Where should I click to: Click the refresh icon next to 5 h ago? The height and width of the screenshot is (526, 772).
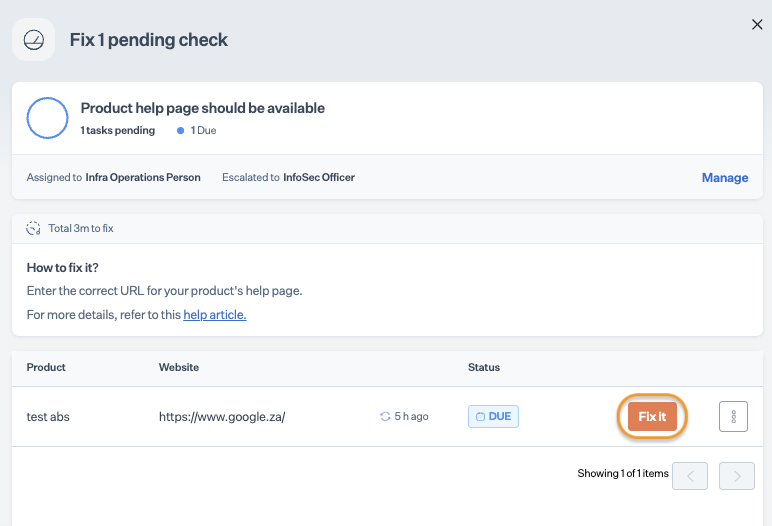click(x=385, y=417)
